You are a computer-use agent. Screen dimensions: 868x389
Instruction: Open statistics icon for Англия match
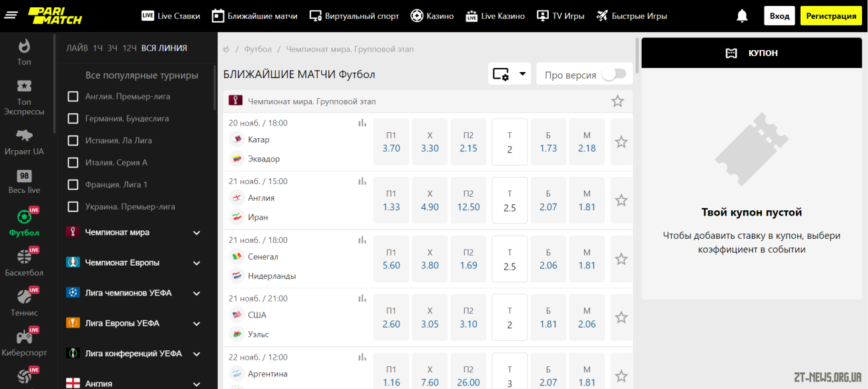tap(363, 181)
